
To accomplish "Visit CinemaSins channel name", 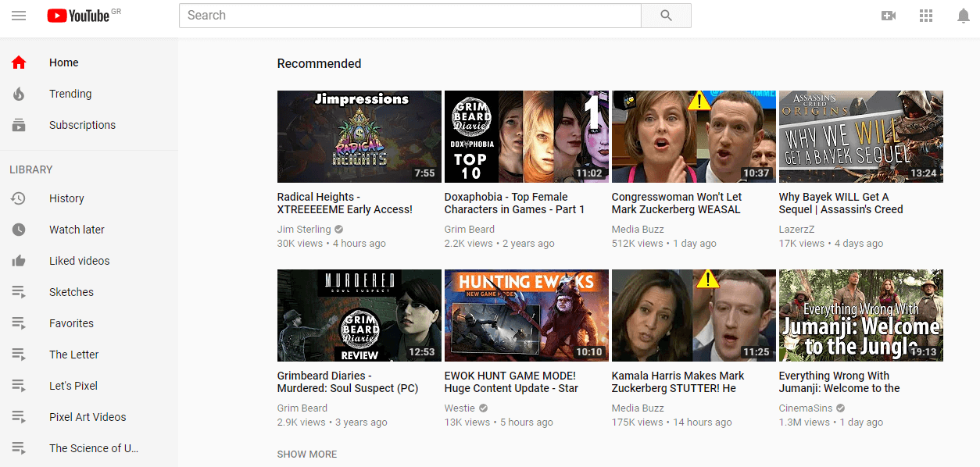I will [806, 408].
